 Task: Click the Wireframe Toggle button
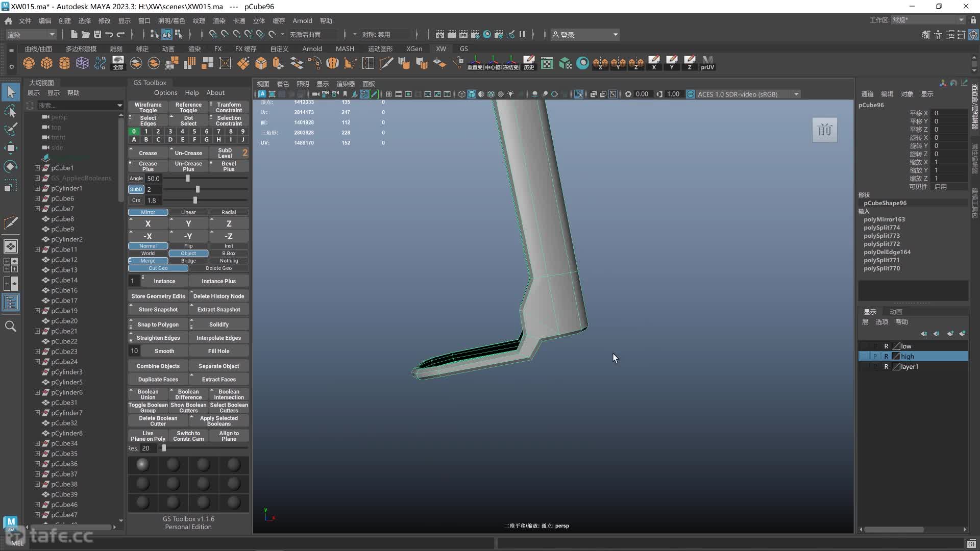[148, 108]
